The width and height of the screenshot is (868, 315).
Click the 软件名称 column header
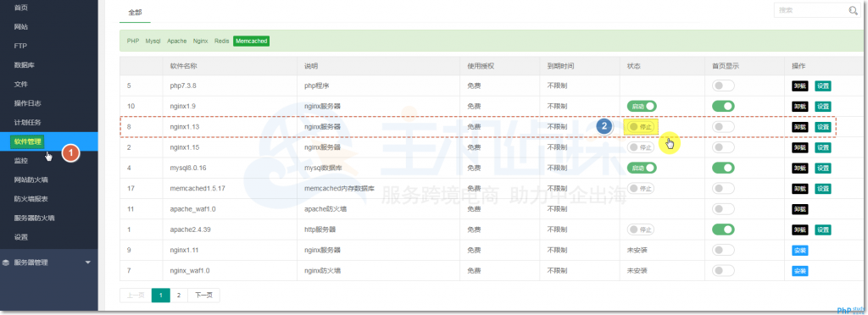(184, 66)
